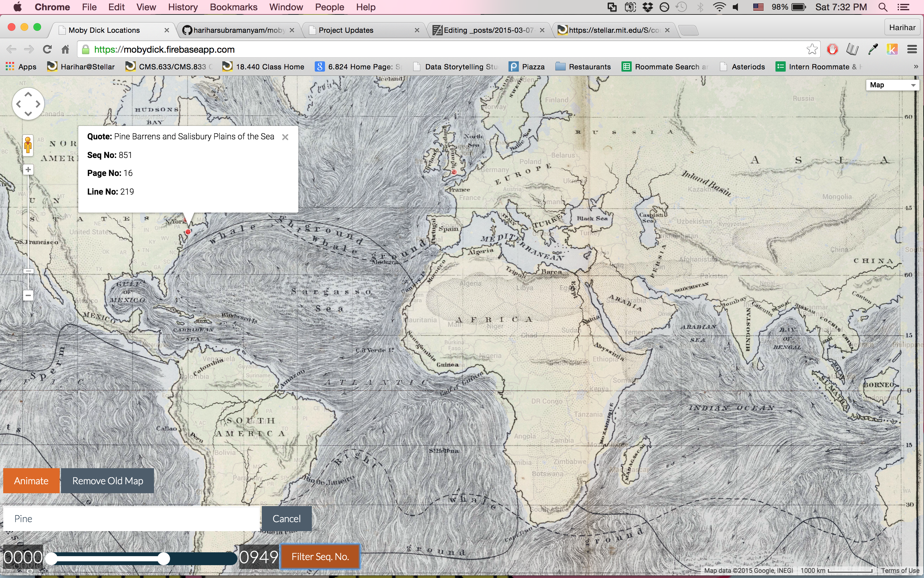The width and height of the screenshot is (924, 578).
Task: Click the red stop-hand extension icon
Action: tap(832, 49)
